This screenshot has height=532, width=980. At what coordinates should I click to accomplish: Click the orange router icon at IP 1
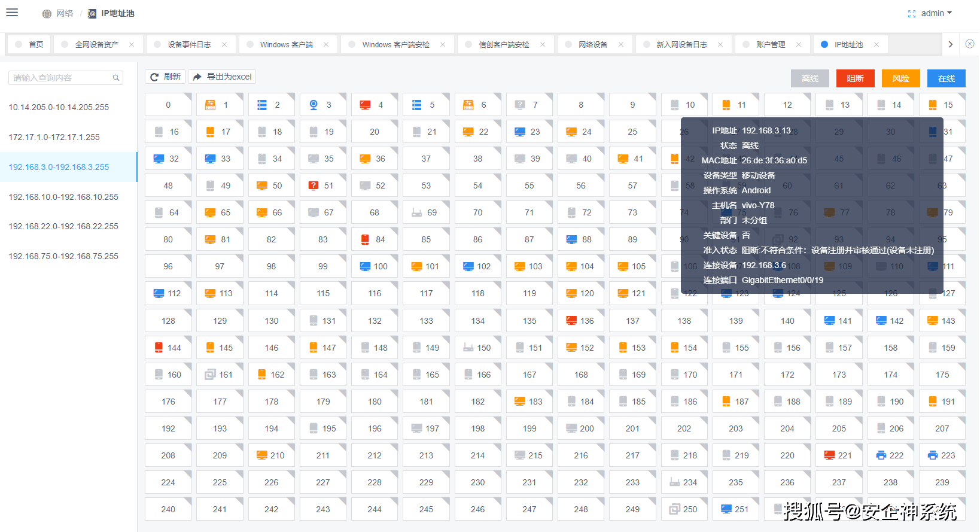coord(210,105)
